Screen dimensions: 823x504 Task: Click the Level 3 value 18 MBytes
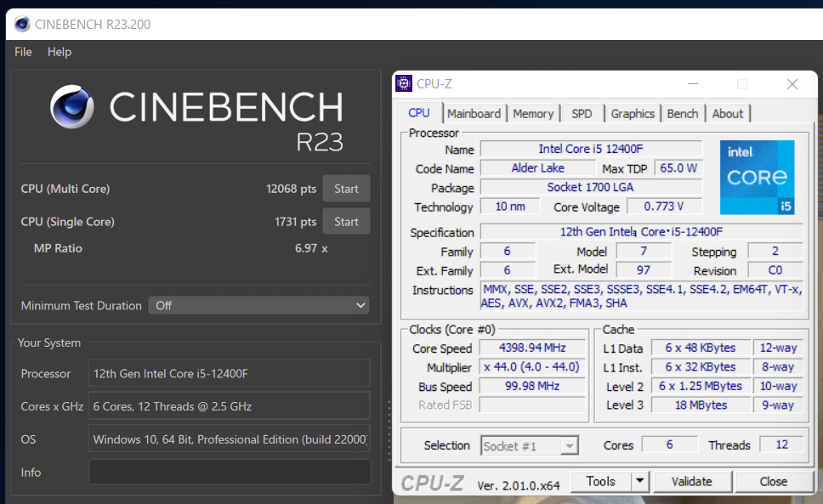[x=701, y=405]
